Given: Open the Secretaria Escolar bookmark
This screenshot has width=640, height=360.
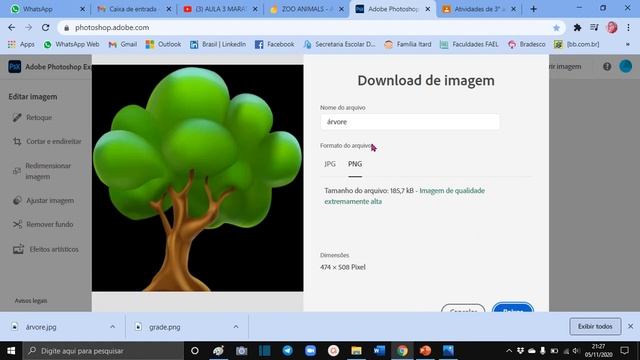Looking at the screenshot, I should point(339,44).
